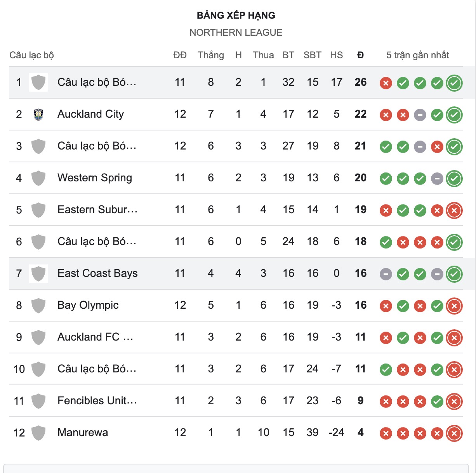Click Western Spring shield logo
Viewport: 476px width, 473px height.
(x=38, y=178)
